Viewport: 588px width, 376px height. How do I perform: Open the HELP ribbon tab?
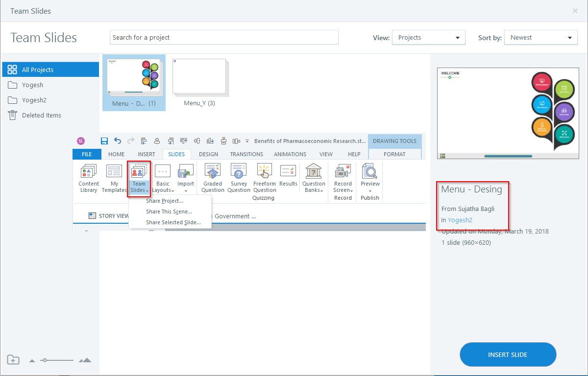tap(354, 154)
